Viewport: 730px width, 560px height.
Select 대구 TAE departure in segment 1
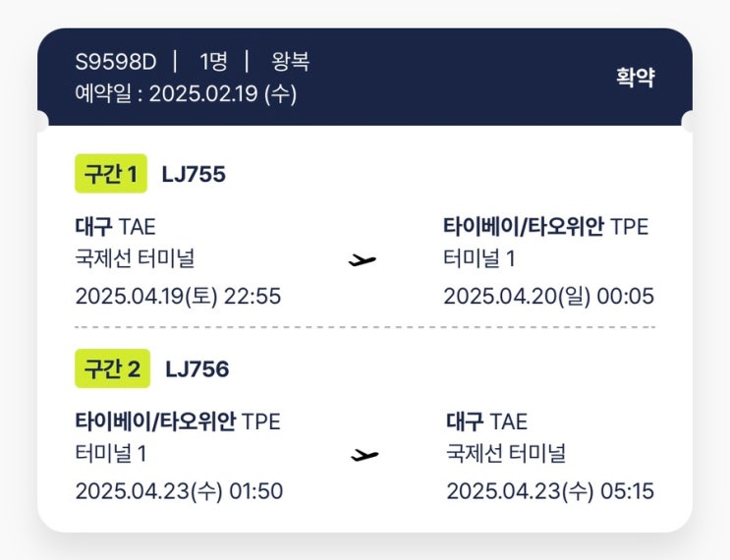[x=115, y=227]
